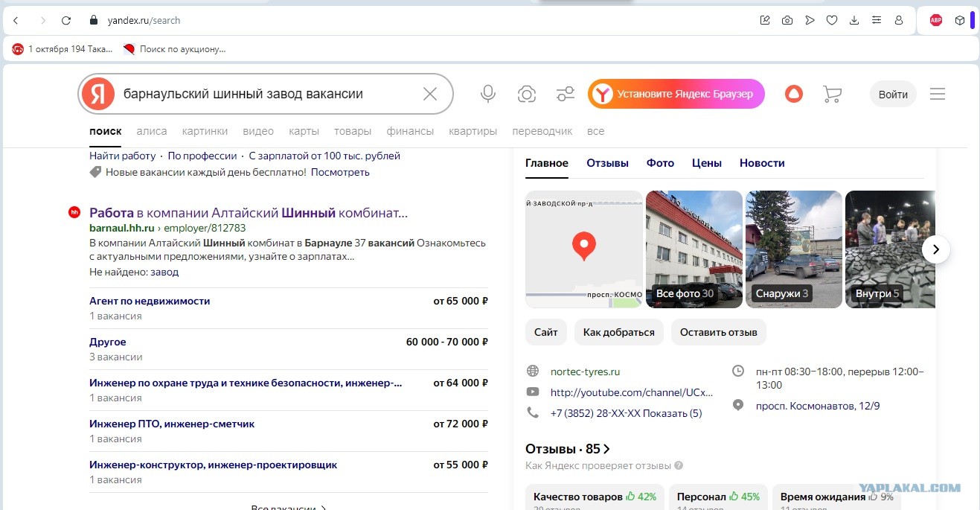Click the Посмотреть link

tap(340, 172)
